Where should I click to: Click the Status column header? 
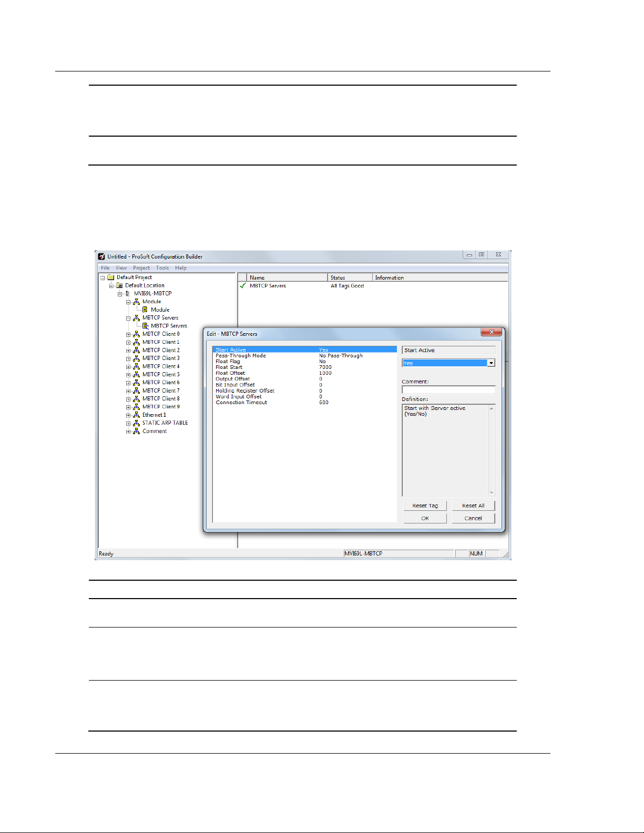click(350, 277)
